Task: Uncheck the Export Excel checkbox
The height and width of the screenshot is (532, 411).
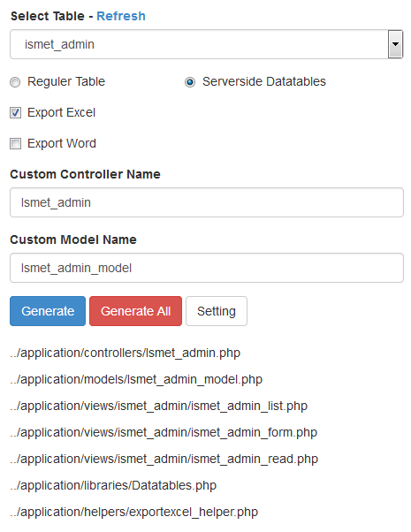Action: [x=15, y=112]
